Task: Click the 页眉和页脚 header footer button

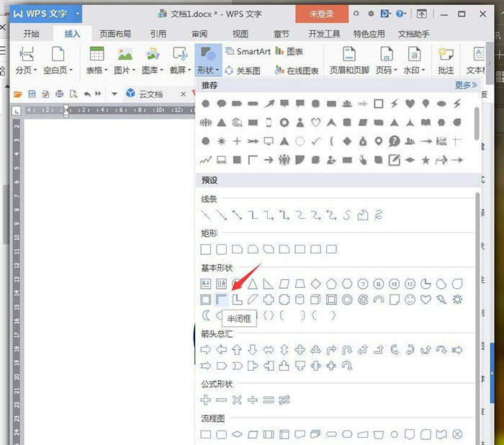Action: pyautogui.click(x=348, y=60)
